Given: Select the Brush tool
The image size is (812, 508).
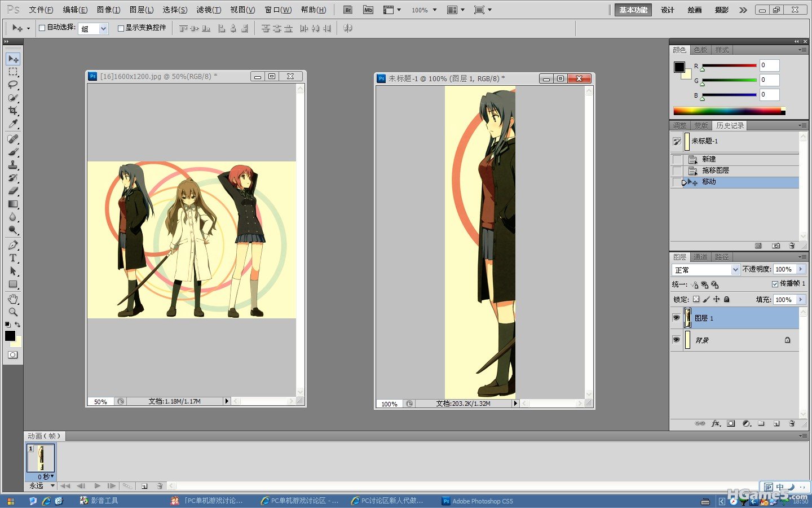Looking at the screenshot, I should click(13, 152).
